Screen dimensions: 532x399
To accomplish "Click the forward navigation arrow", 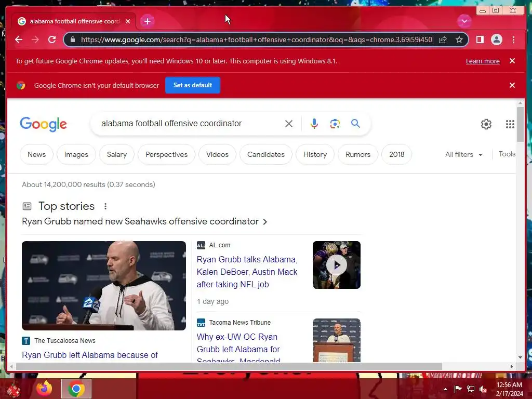I will pos(35,39).
